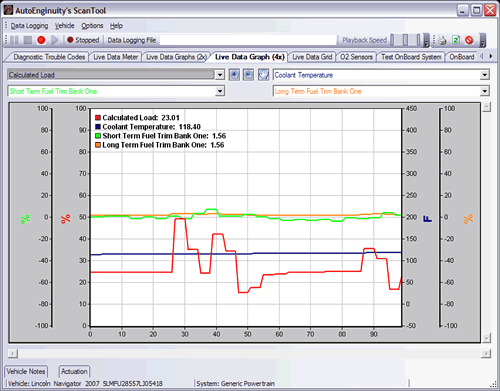This screenshot has height=391, width=500.
Task: Click the Playback Speed label
Action: click(x=365, y=40)
